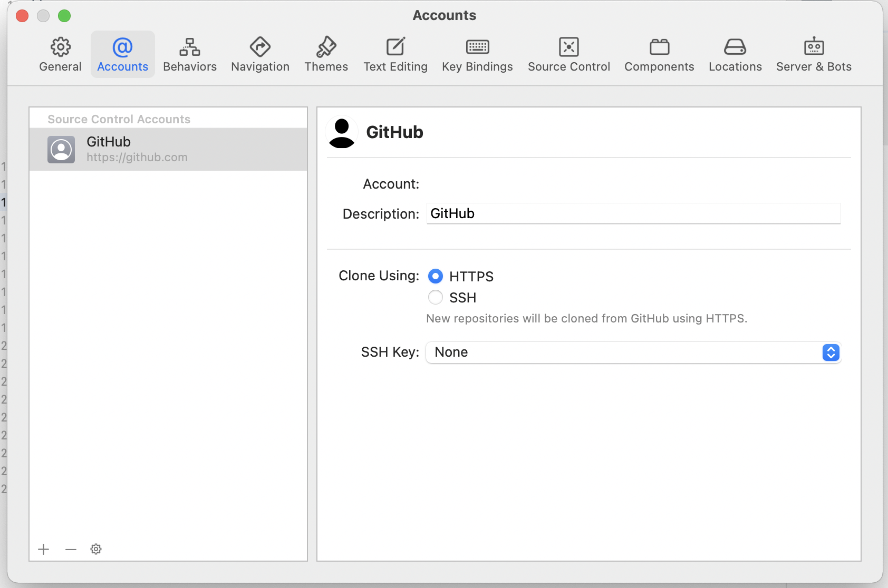
Task: Click the profile silhouette beside GitHub heading
Action: click(x=342, y=132)
